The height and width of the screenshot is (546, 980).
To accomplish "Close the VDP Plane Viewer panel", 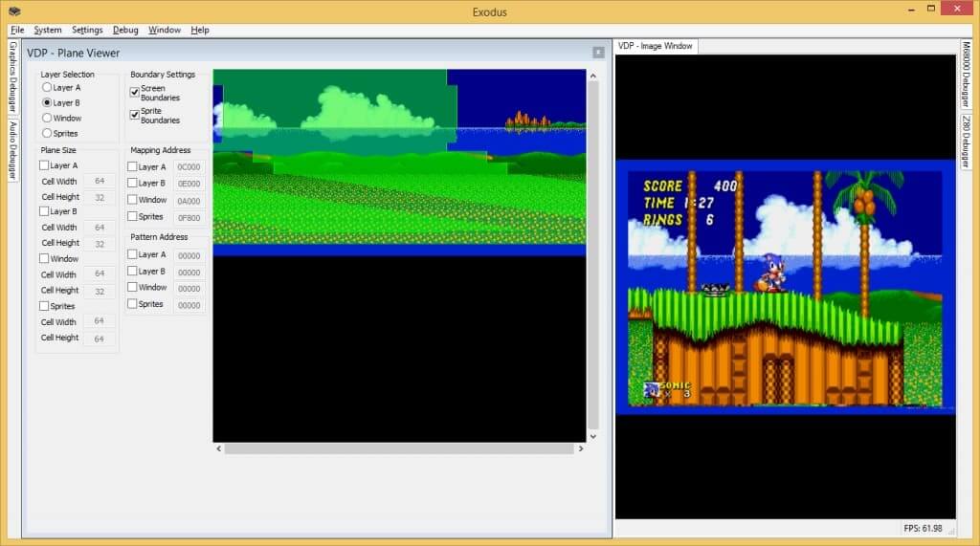I will (598, 52).
